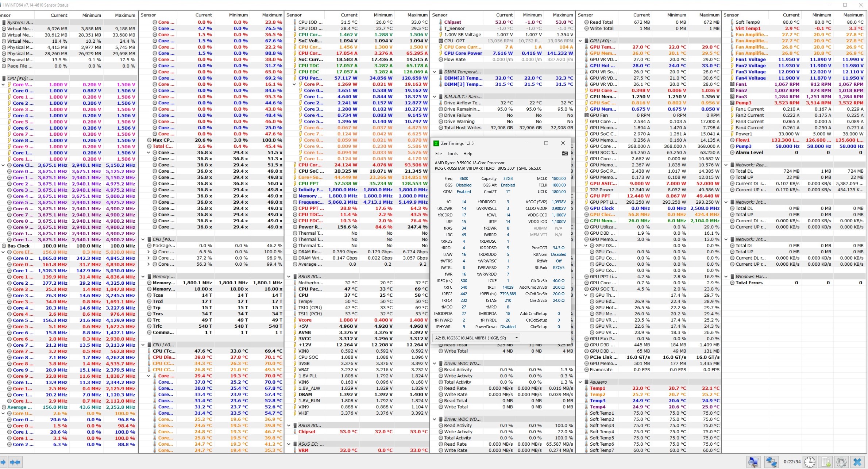The image size is (868, 469).
Task: Collapse the DIMM Temperature sensor group
Action: 435,72
